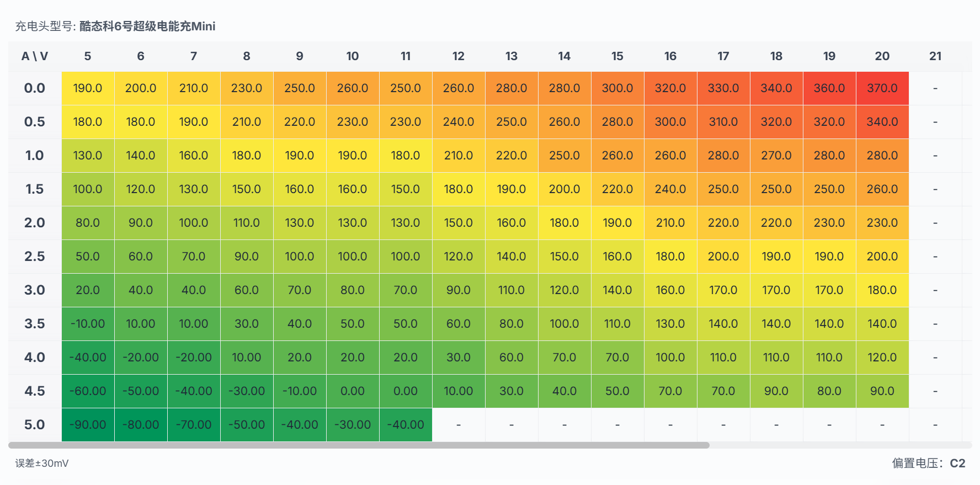Click the 偏置电压 C2 label
The image size is (980, 485).
click(929, 463)
